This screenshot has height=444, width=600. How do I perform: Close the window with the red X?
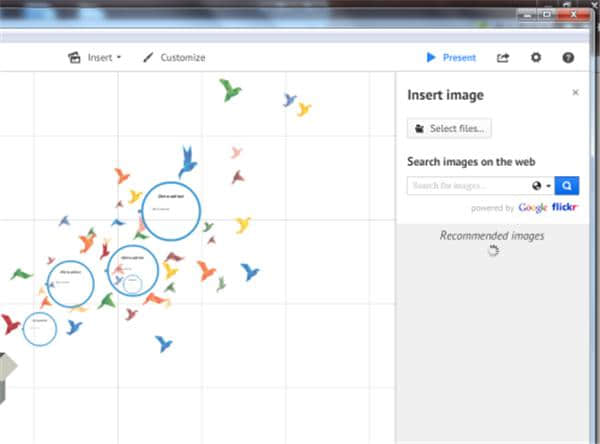click(x=574, y=15)
